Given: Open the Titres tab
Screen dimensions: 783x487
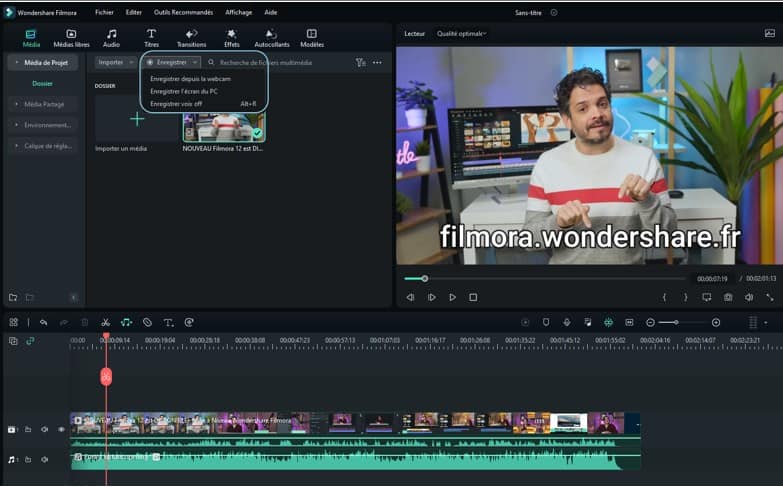Looking at the screenshot, I should click(151, 38).
